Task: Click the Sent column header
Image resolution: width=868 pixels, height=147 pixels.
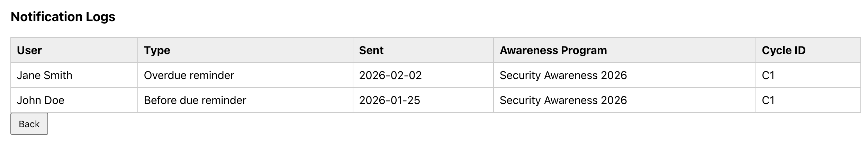Action: pyautogui.click(x=371, y=50)
